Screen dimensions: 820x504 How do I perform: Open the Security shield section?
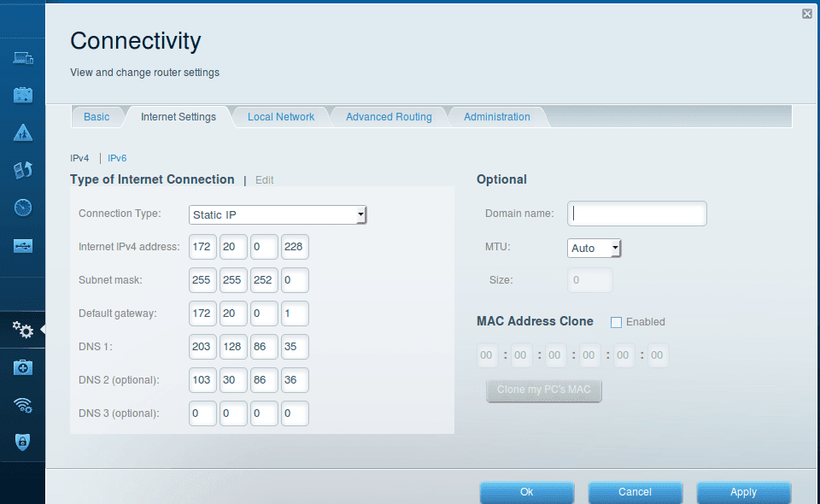[23, 442]
